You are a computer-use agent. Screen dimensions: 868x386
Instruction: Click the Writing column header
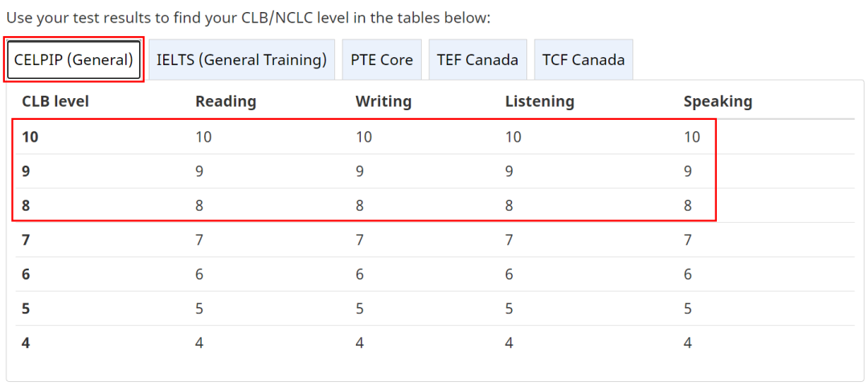[383, 101]
